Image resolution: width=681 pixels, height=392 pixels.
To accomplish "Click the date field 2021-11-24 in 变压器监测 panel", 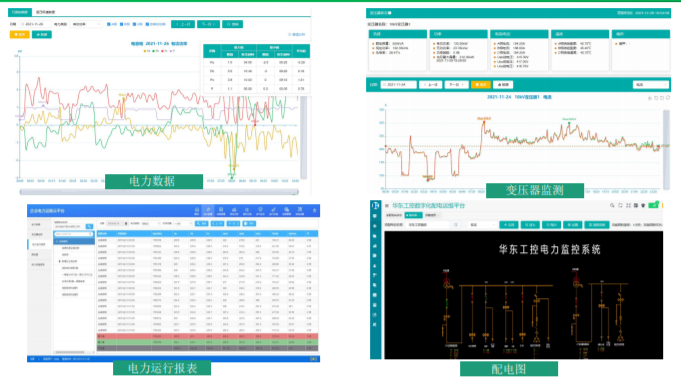I will tap(398, 85).
